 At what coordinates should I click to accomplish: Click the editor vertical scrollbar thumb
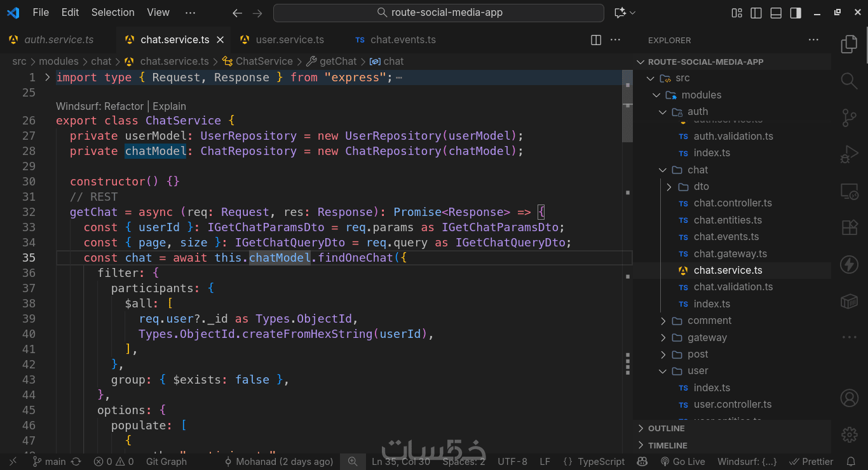627,106
